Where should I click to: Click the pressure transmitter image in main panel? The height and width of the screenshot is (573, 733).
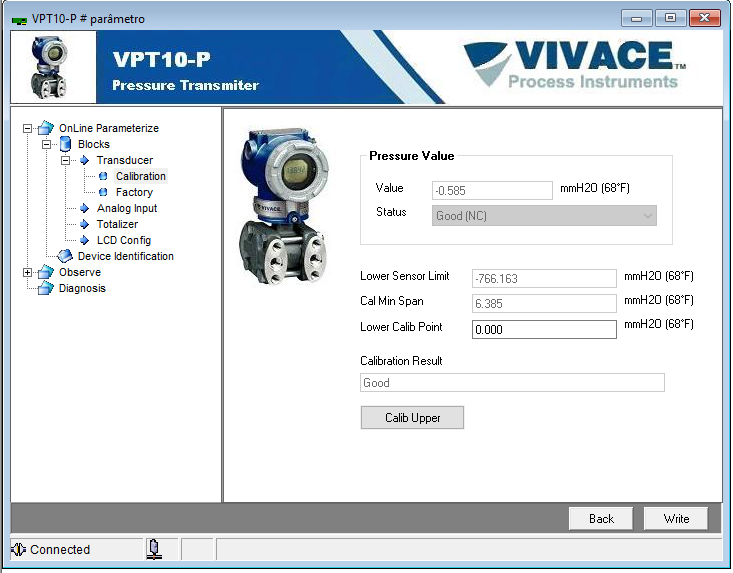(285, 205)
